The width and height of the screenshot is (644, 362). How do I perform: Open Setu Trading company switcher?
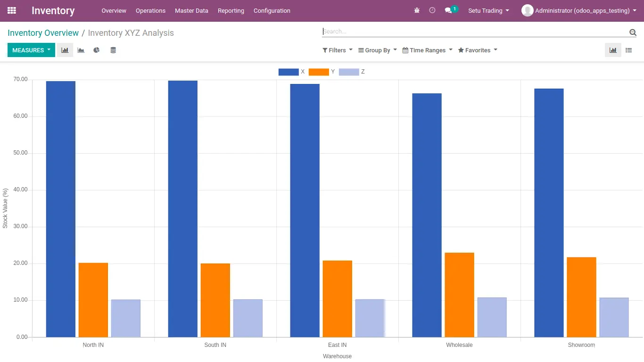pos(488,10)
